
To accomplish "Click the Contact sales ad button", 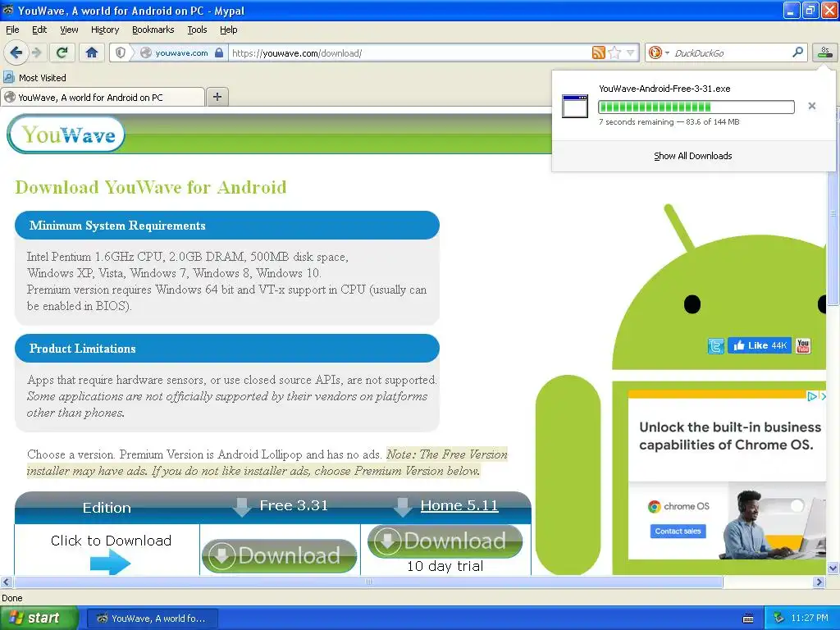I will [678, 531].
